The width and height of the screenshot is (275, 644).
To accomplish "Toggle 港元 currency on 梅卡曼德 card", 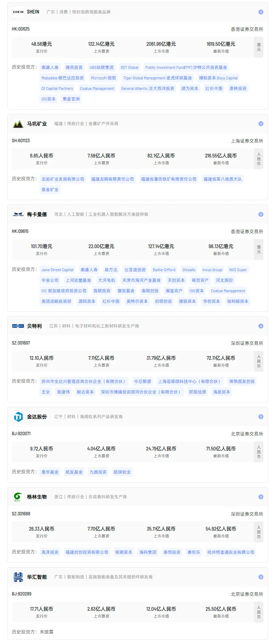I will 259,249.
